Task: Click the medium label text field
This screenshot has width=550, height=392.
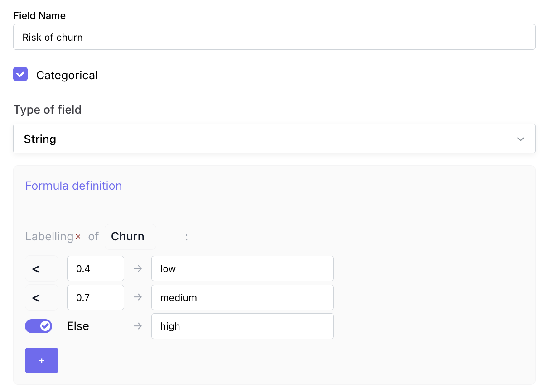Action: (242, 297)
